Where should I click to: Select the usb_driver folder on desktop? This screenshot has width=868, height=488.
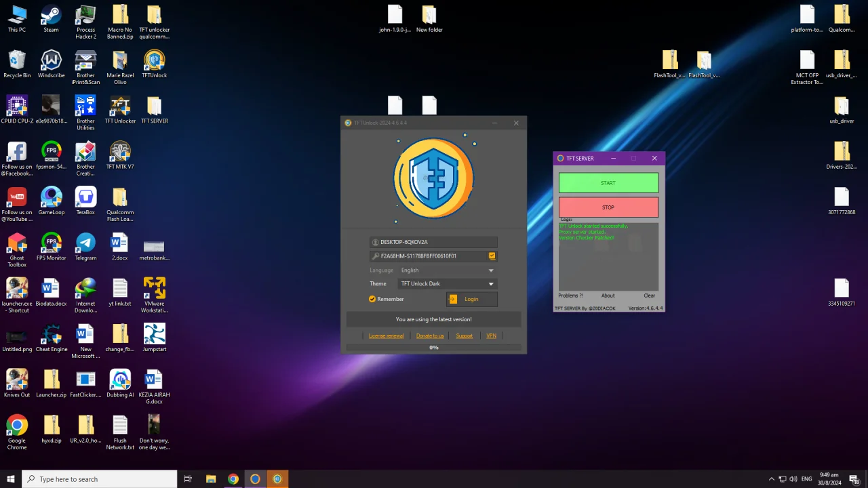coord(842,110)
